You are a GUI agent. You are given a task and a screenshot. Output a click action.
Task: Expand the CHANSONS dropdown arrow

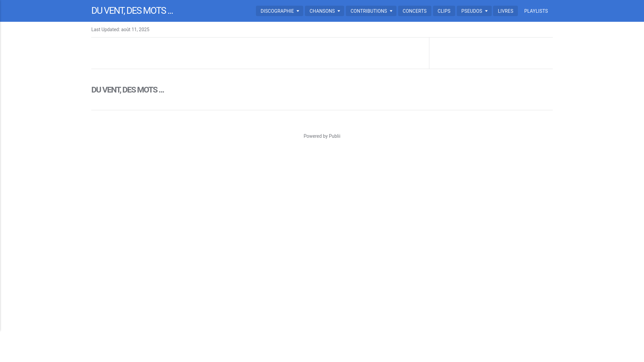(339, 11)
